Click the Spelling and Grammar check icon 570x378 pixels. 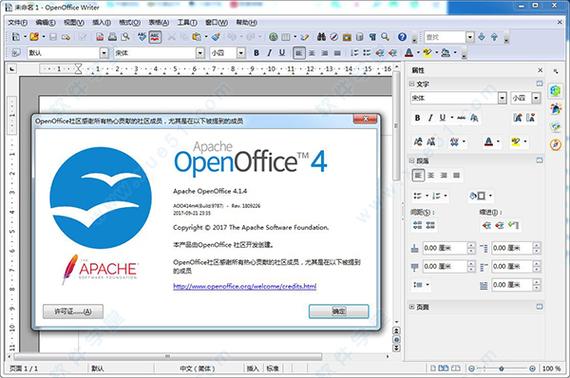(142, 37)
